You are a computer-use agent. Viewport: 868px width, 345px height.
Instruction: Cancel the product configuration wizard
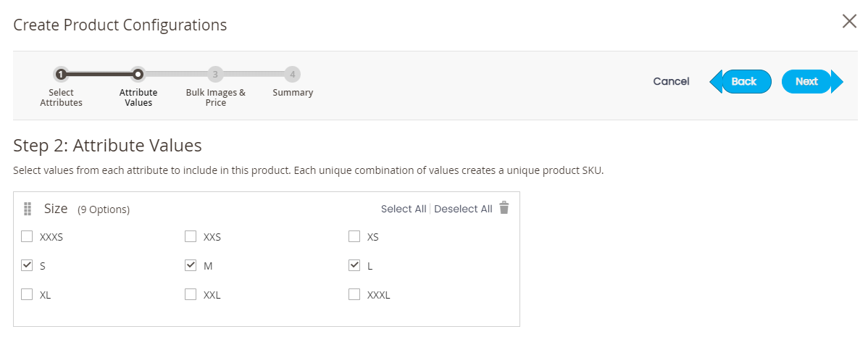click(x=671, y=81)
